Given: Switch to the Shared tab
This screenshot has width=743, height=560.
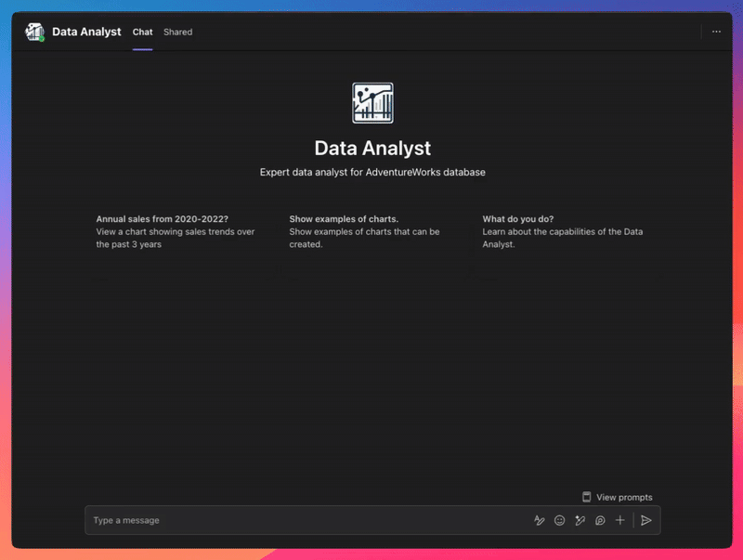Looking at the screenshot, I should click(177, 32).
